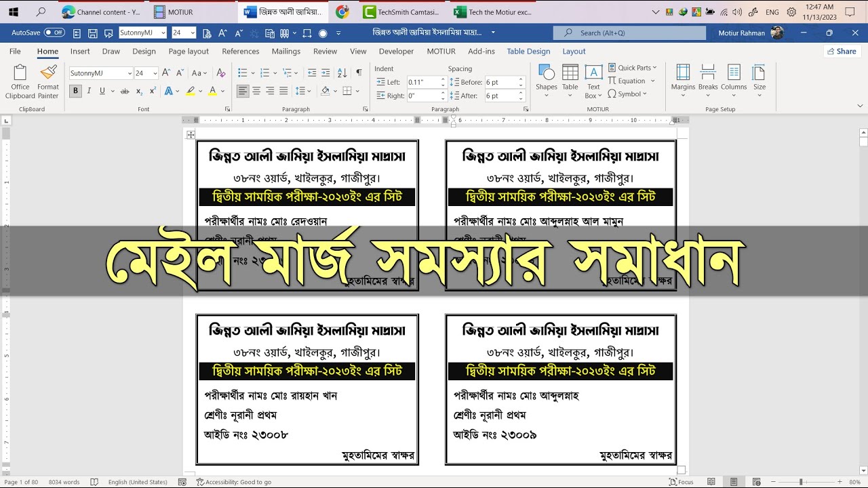The image size is (868, 488).
Task: Click the Search box in title bar
Action: coord(629,33)
